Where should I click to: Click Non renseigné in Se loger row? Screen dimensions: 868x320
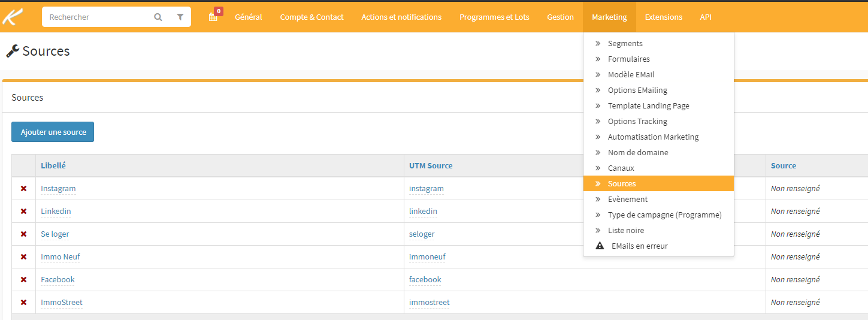tap(796, 234)
